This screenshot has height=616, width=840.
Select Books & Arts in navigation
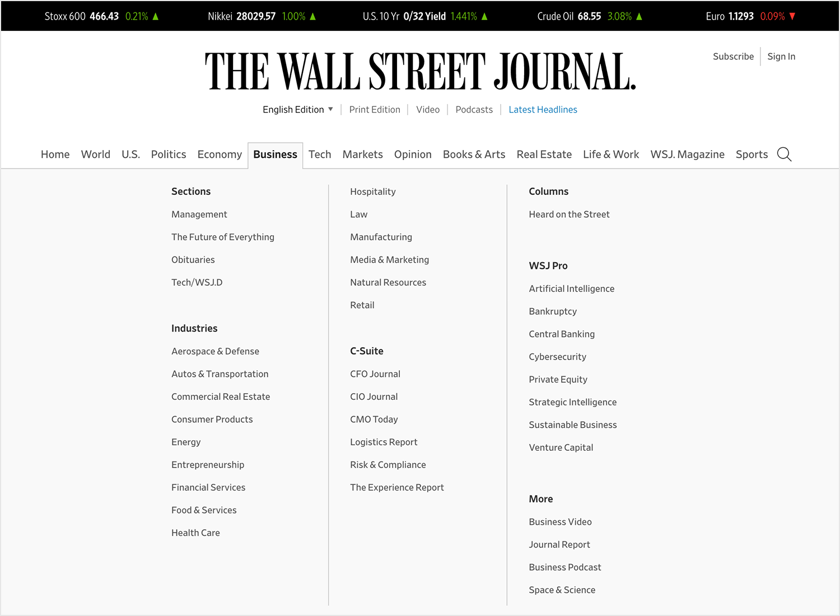474,155
